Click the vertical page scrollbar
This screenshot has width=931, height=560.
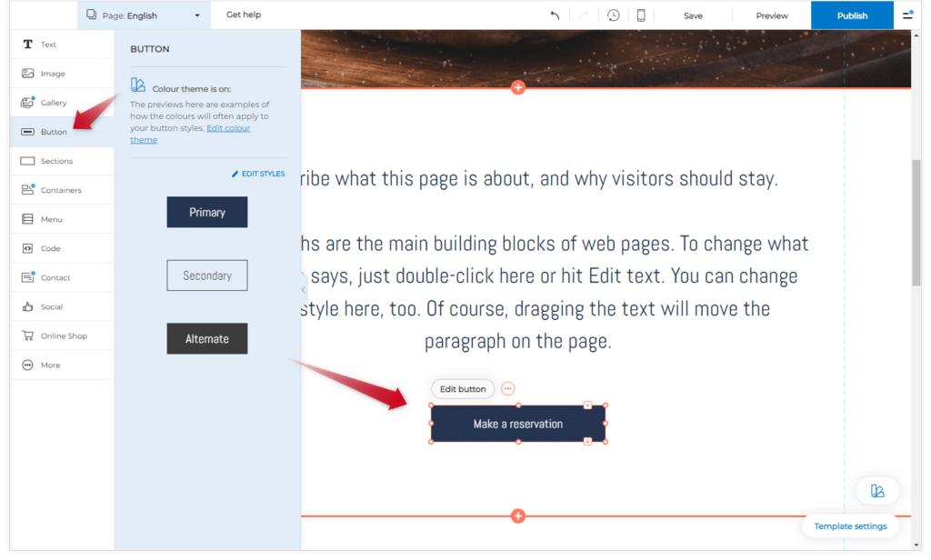(916, 223)
